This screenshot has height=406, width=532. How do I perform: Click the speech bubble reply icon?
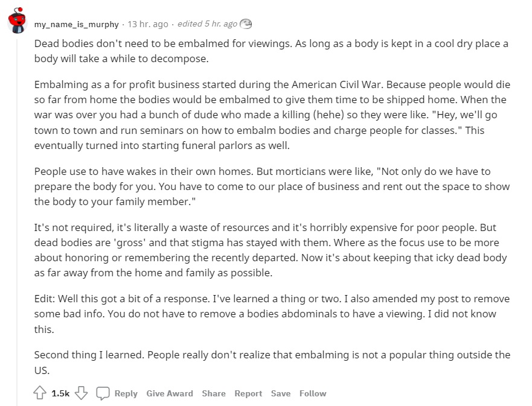coord(103,393)
